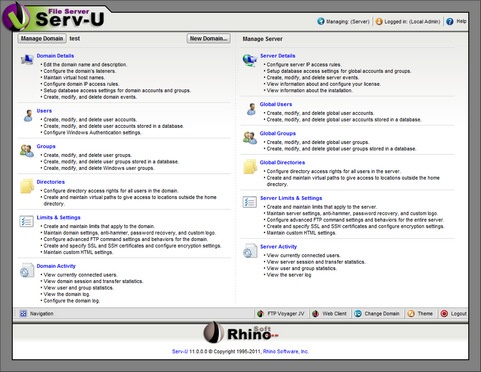
Task: Open the Groups link
Action: [46, 146]
